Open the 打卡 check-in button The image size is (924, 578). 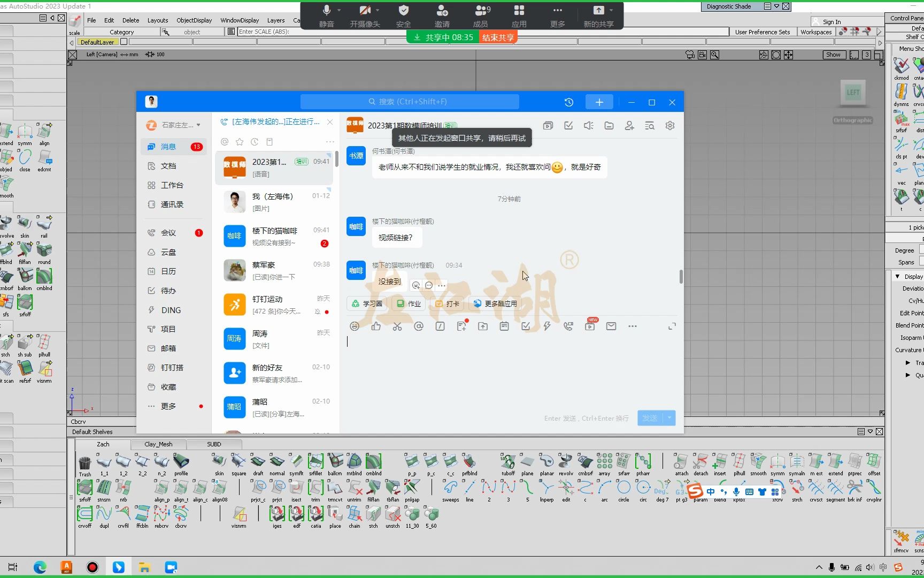coord(448,303)
